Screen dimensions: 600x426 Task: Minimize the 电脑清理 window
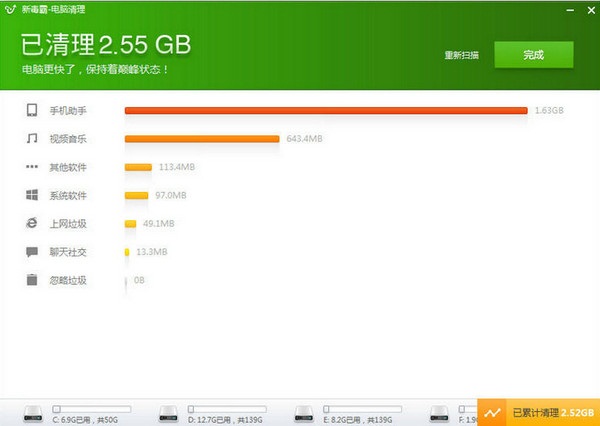click(x=570, y=10)
